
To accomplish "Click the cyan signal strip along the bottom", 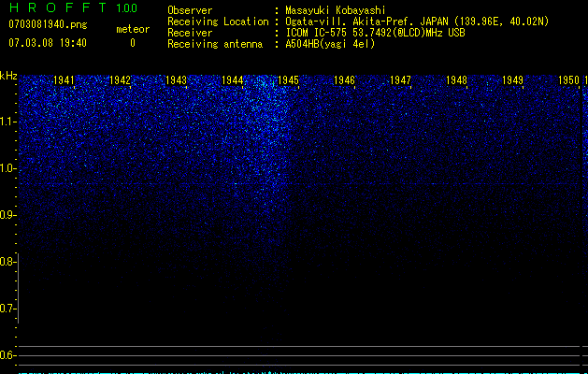I will coord(300,372).
